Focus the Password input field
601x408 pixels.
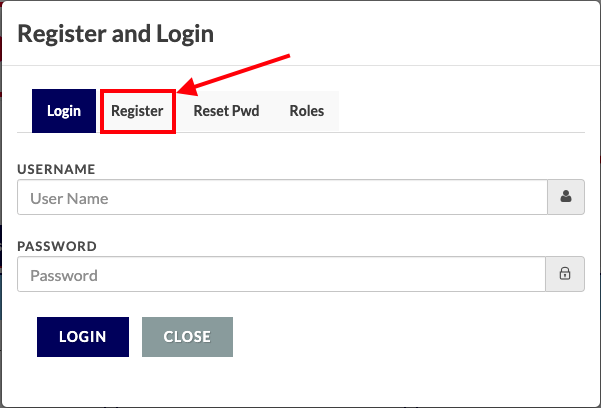281,274
